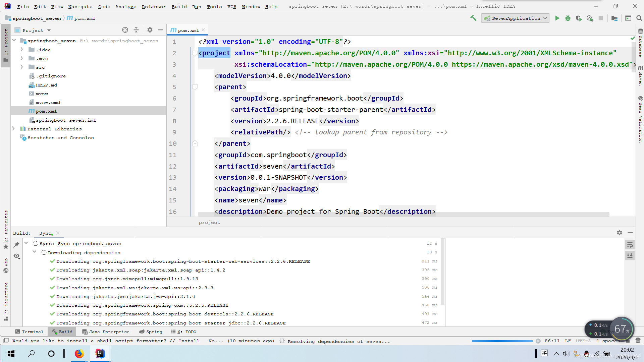Collapse the Sync springboot_seven build node
The height and width of the screenshot is (362, 644).
point(26,243)
